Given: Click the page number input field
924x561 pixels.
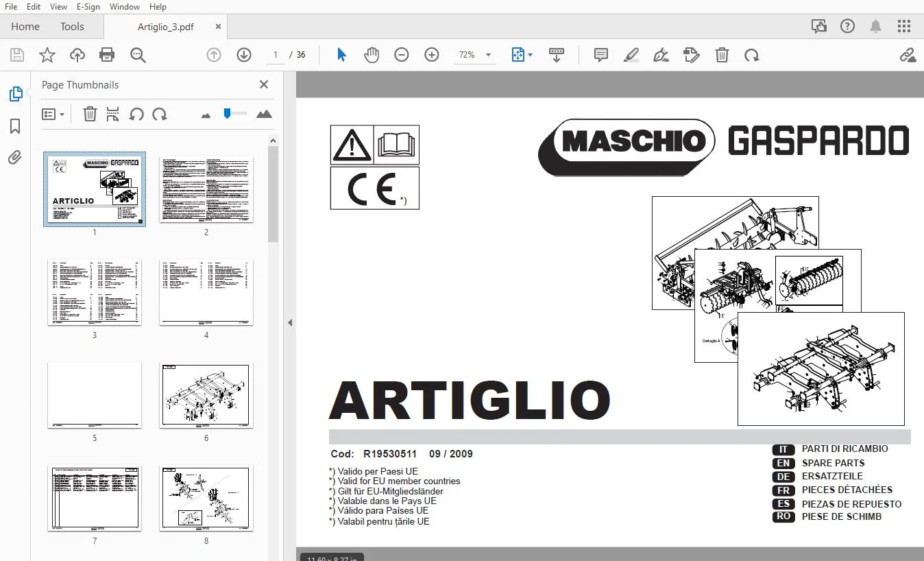Looking at the screenshot, I should click(x=275, y=55).
